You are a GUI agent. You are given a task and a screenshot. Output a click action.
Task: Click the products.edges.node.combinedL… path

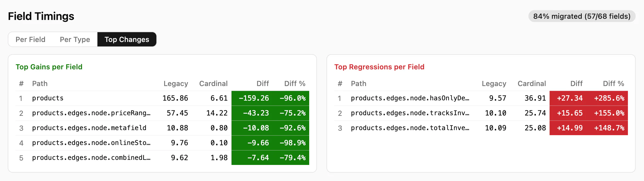pyautogui.click(x=91, y=158)
